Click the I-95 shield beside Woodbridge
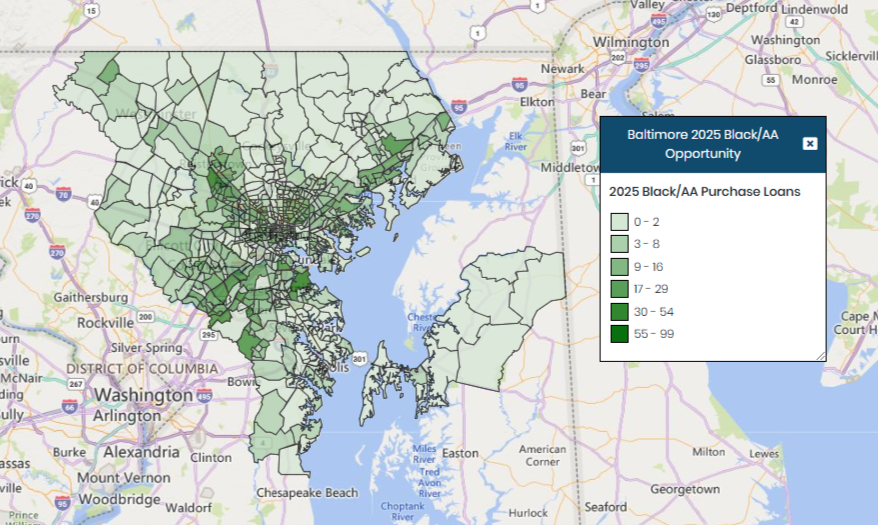 (63, 502)
